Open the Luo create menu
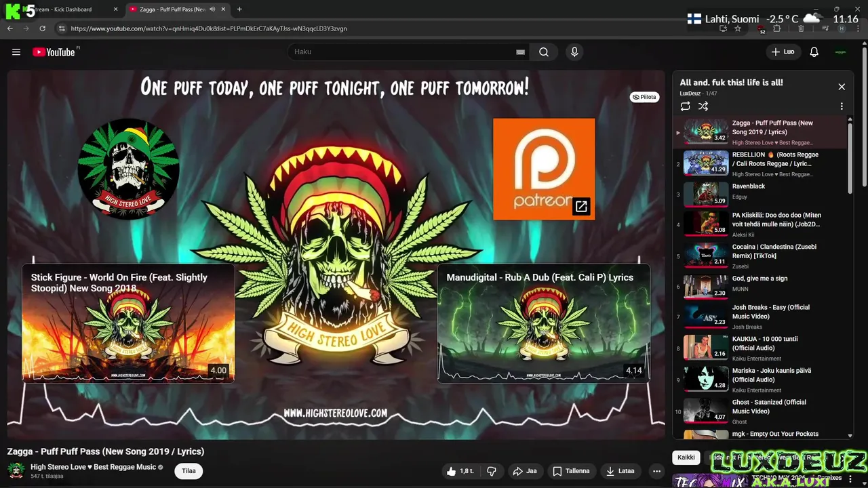 click(x=783, y=52)
